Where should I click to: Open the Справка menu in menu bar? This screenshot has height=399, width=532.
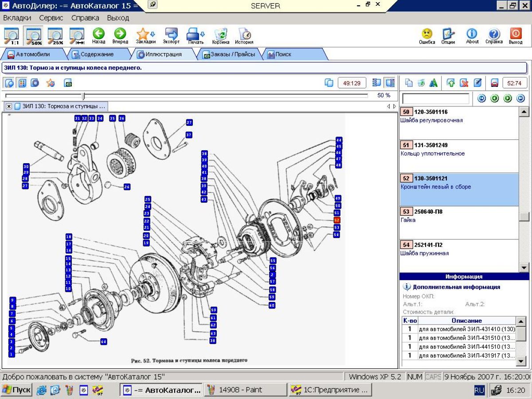click(x=85, y=18)
